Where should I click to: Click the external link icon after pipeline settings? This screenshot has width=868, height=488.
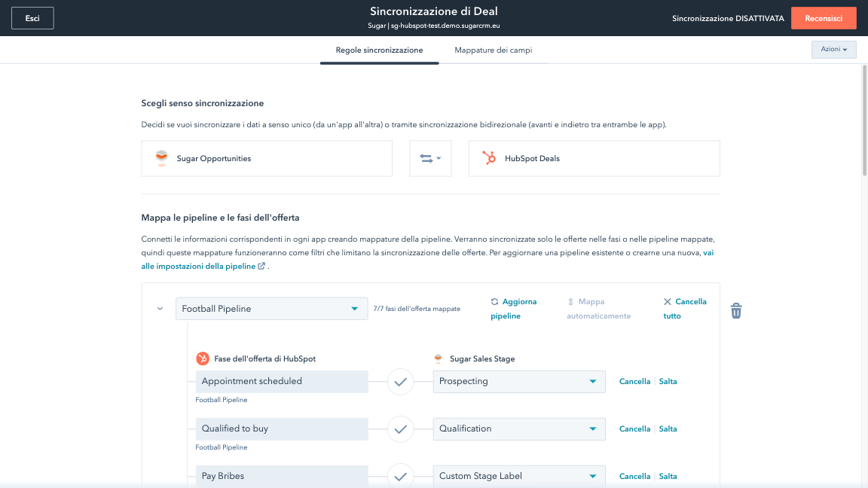pos(261,266)
